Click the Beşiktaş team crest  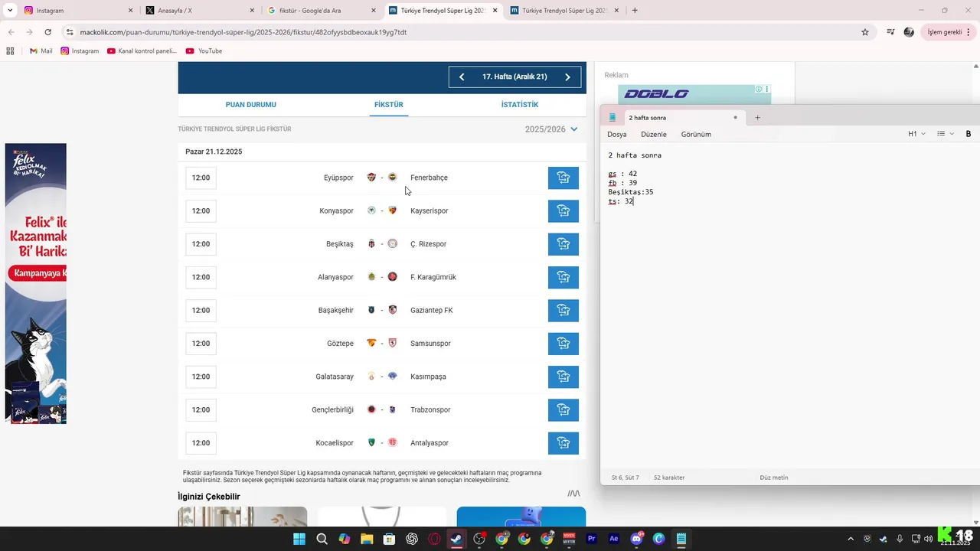(371, 244)
